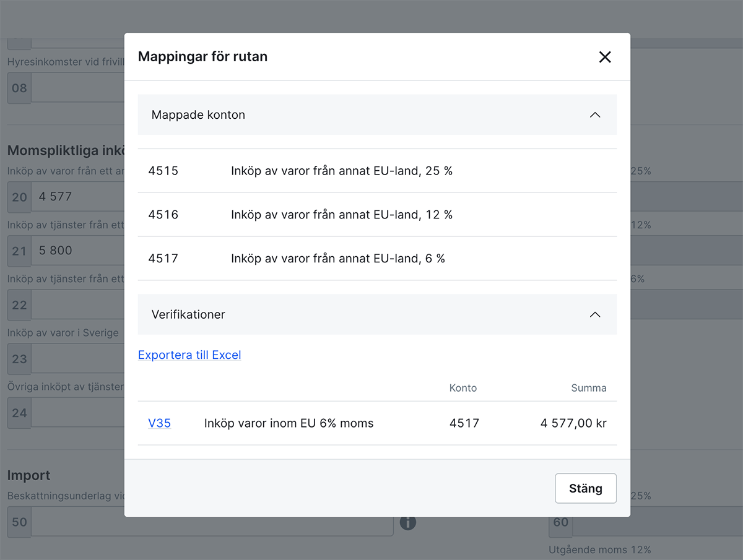
Task: Click the field 60 input
Action: (x=656, y=522)
